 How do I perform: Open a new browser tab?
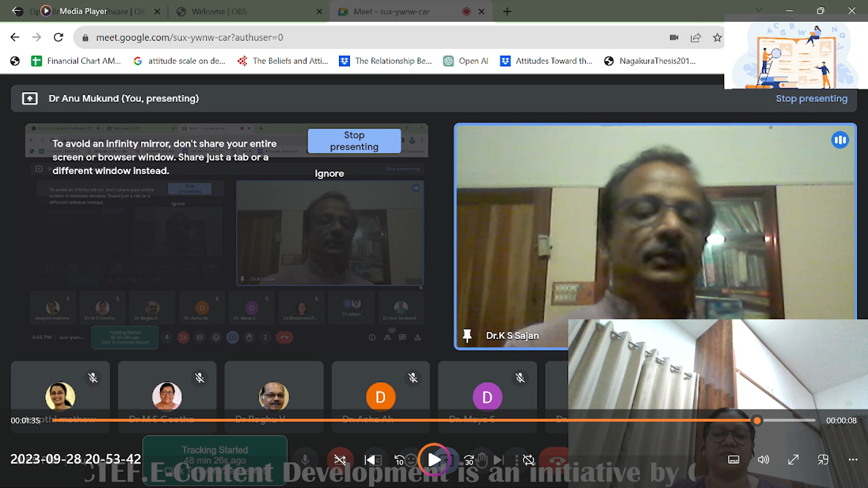coord(507,11)
